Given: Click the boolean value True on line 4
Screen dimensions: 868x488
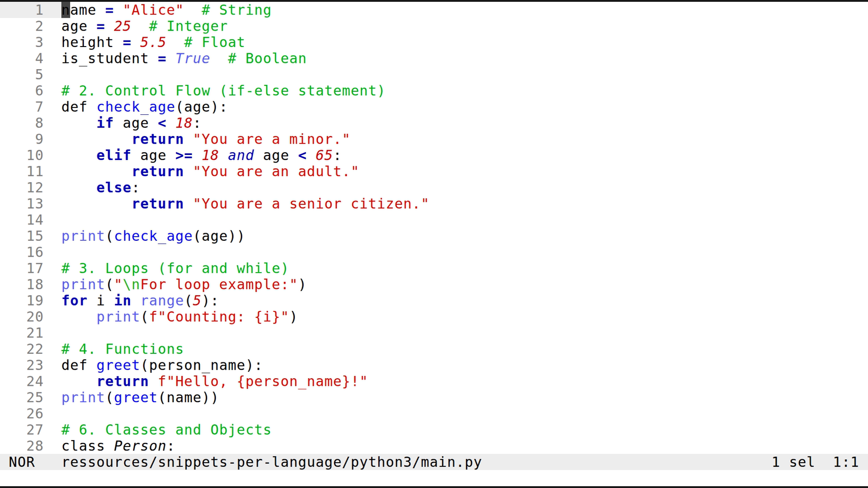Looking at the screenshot, I should [192, 58].
